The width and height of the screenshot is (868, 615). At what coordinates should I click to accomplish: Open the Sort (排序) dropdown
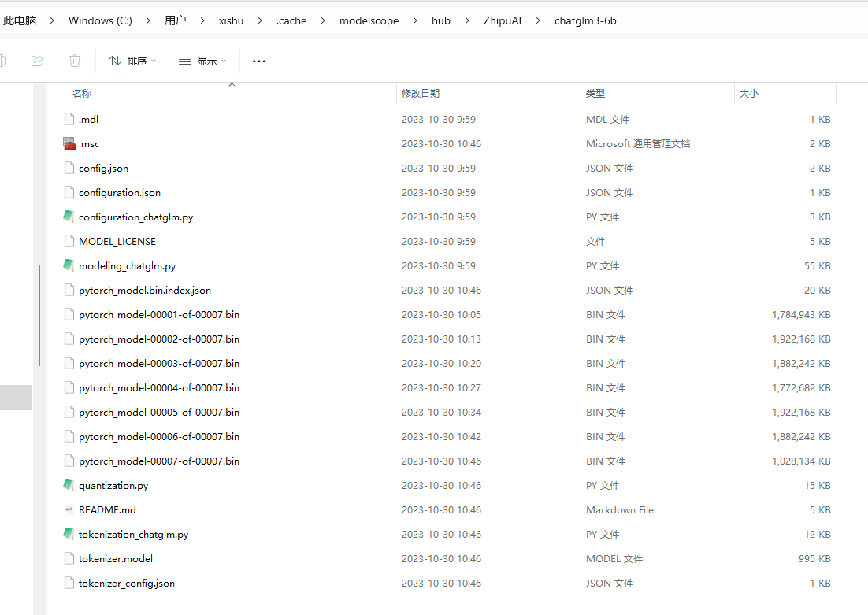click(x=132, y=61)
